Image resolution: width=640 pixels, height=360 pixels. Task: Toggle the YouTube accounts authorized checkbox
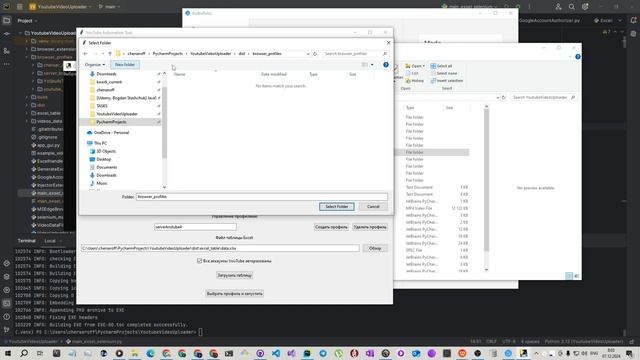pyautogui.click(x=200, y=261)
